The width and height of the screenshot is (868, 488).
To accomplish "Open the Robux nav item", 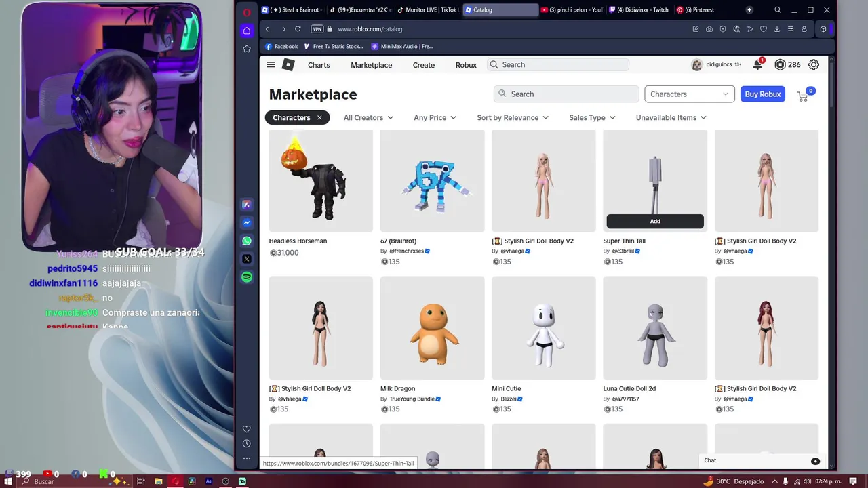I will 466,65.
